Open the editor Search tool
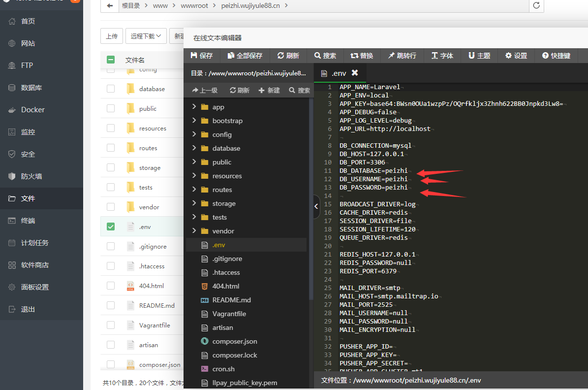 [x=324, y=56]
